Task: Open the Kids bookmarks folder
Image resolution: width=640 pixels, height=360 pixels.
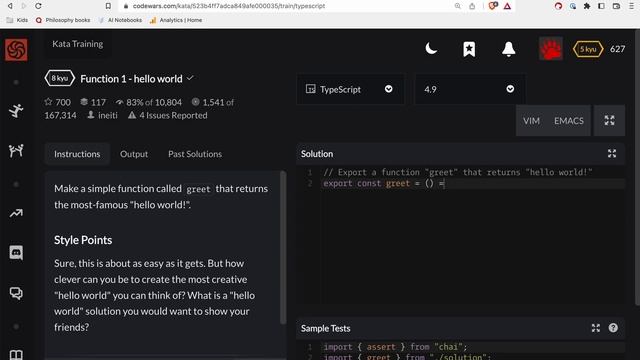Action: (x=17, y=20)
